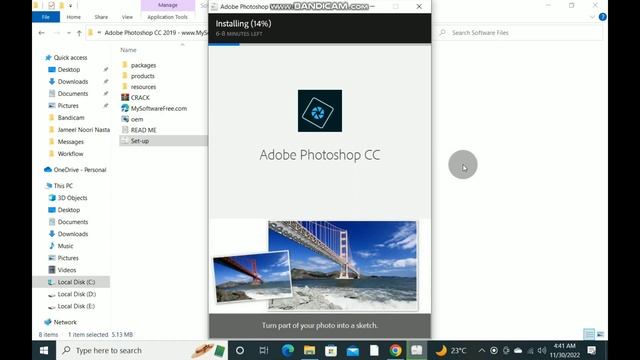640x360 pixels.
Task: Switch to large icons view layout
Action: click(600, 334)
